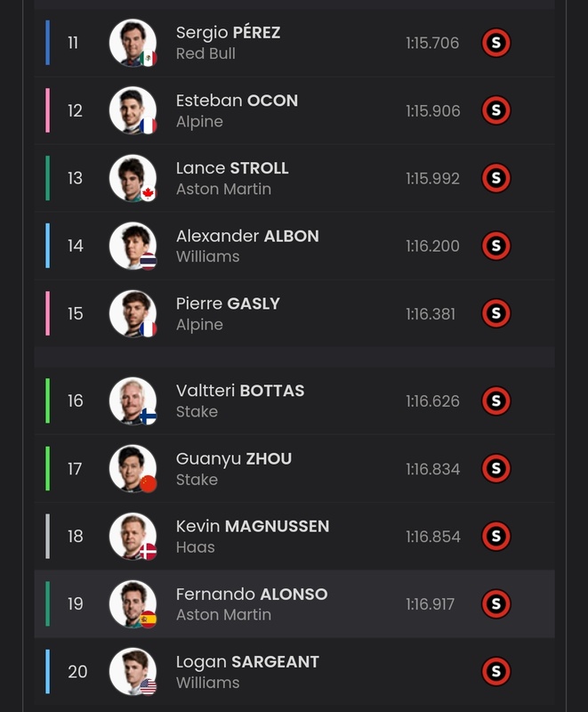The height and width of the screenshot is (712, 588).
Task: Open the Valtteri Bottas name link
Action: [240, 391]
